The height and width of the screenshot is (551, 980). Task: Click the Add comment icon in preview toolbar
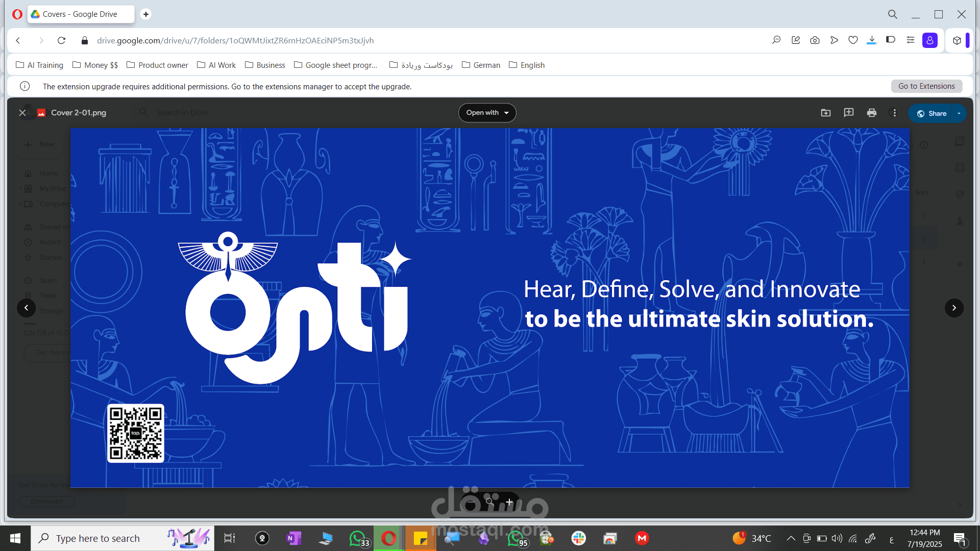point(849,113)
